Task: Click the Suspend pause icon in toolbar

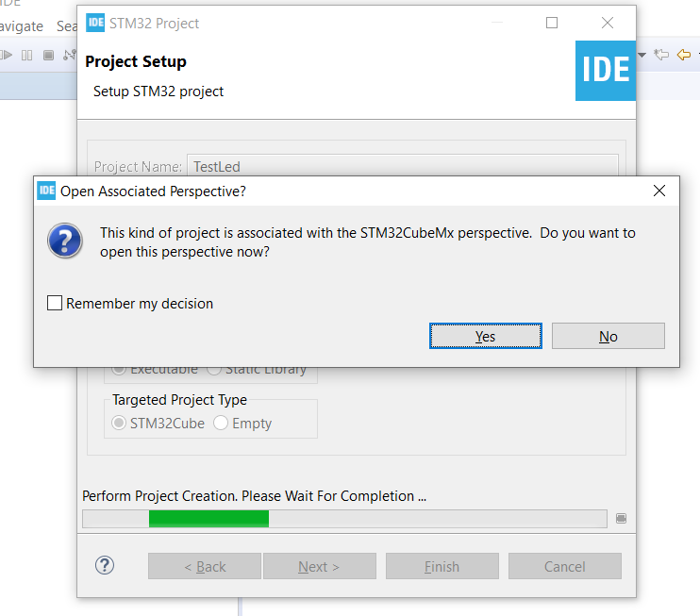Action: tap(26, 56)
